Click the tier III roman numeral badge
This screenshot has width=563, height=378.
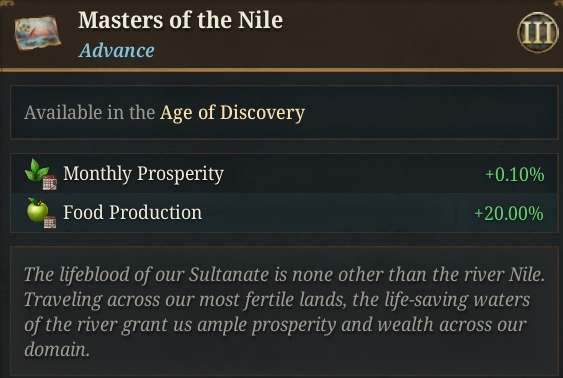[538, 33]
